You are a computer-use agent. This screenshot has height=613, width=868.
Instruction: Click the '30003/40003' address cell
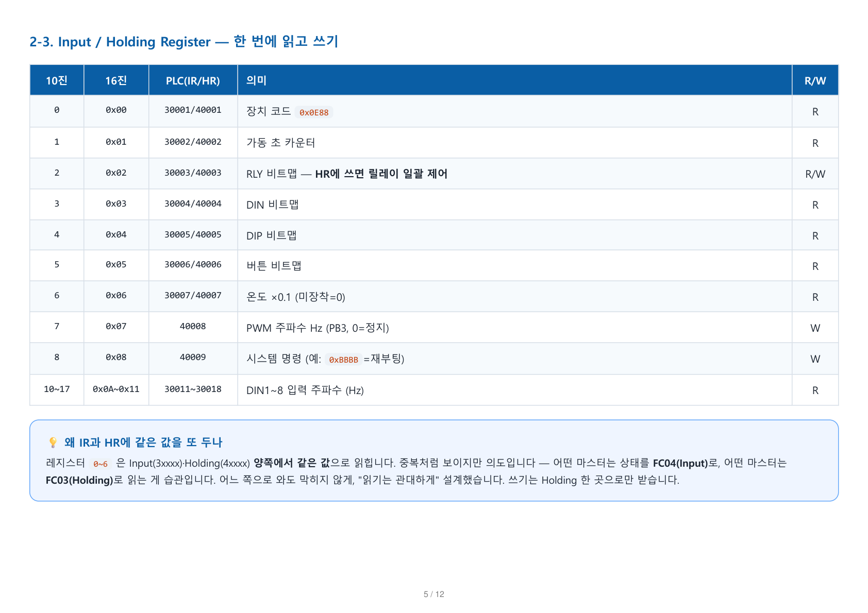[x=193, y=173]
